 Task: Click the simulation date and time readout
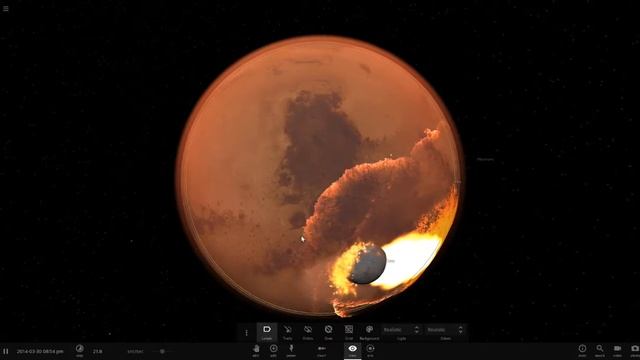point(40,351)
